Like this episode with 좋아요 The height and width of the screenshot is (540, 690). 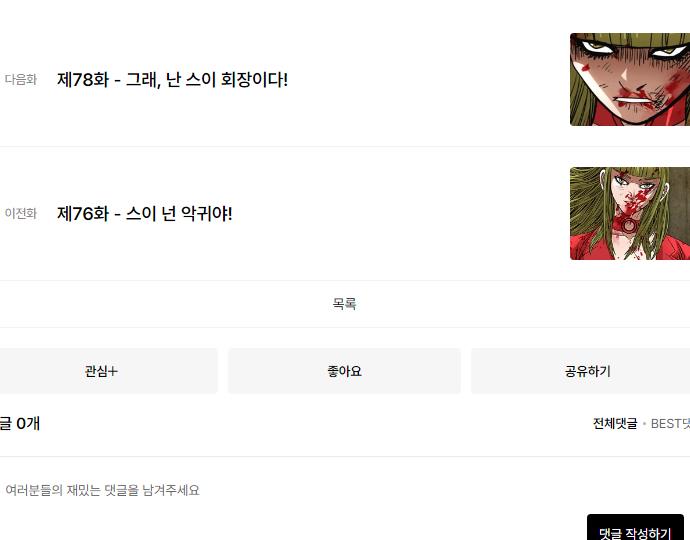[x=344, y=371]
